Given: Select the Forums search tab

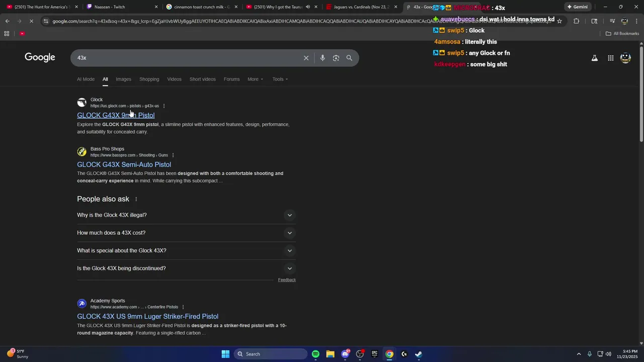Looking at the screenshot, I should [231, 79].
